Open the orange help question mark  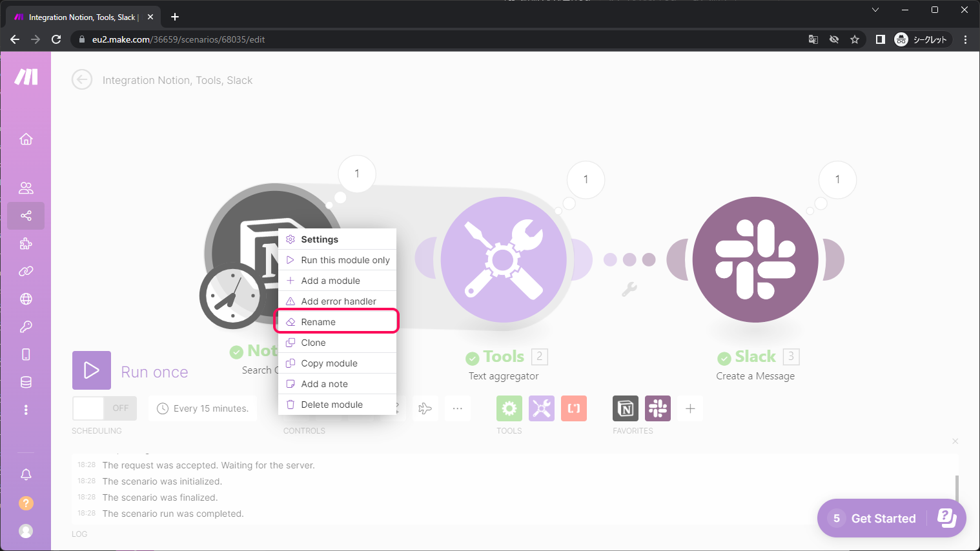[x=26, y=503]
